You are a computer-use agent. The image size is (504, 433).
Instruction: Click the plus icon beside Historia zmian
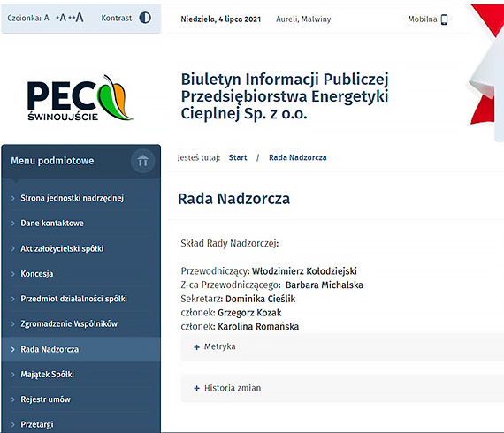tap(196, 388)
